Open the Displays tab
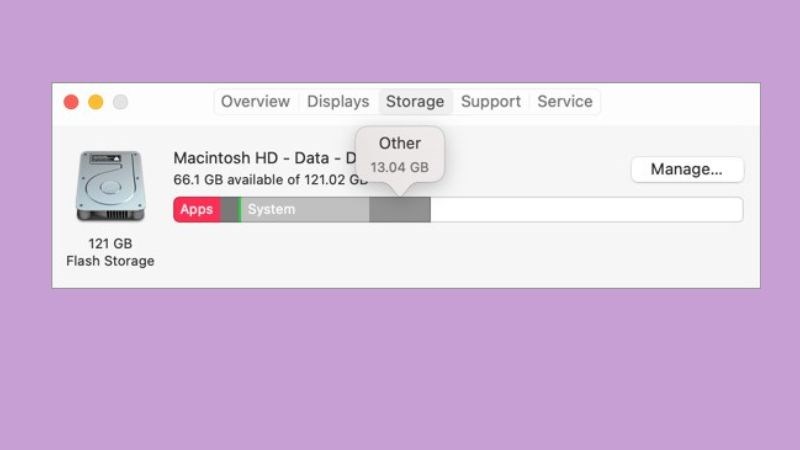 (x=338, y=102)
